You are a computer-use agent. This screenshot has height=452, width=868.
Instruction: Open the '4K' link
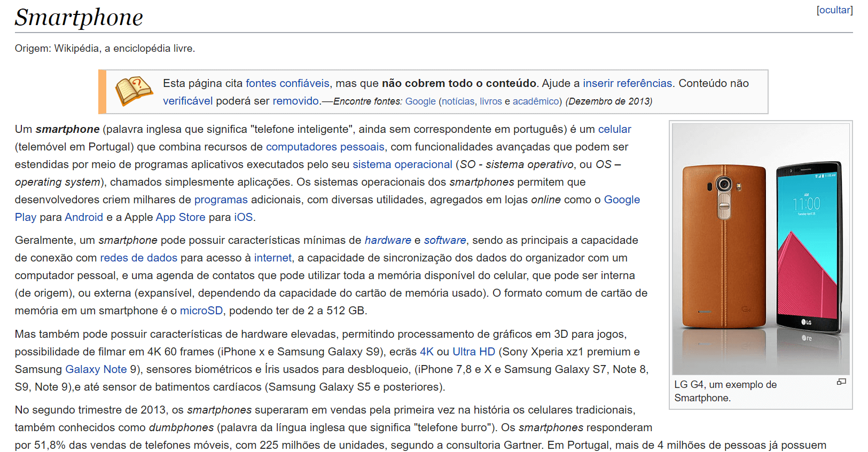[427, 352]
